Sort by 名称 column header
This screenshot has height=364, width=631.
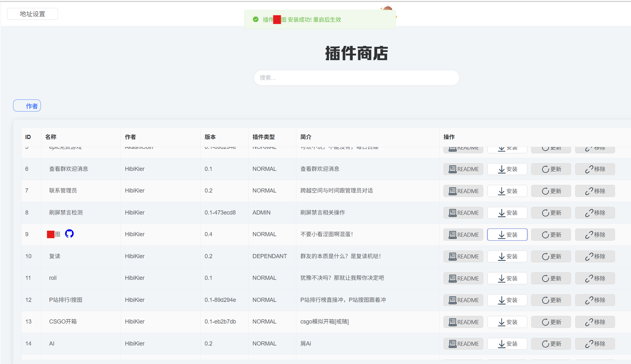(51, 137)
